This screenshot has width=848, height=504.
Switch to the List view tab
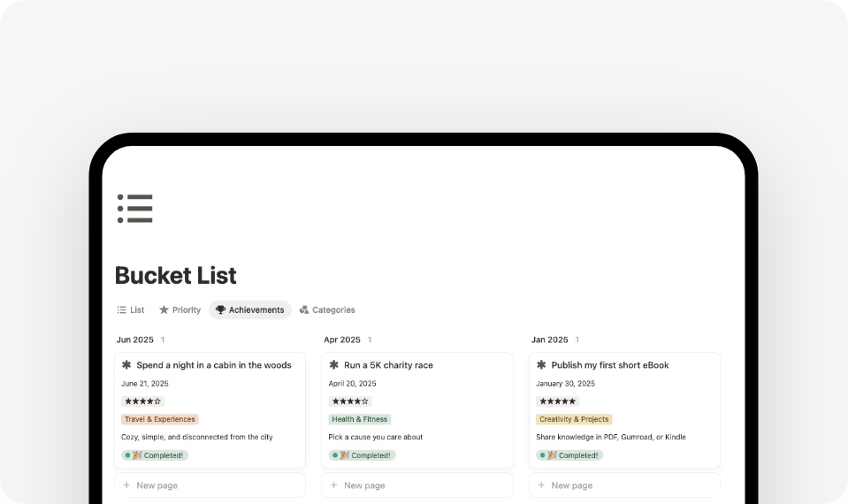130,309
